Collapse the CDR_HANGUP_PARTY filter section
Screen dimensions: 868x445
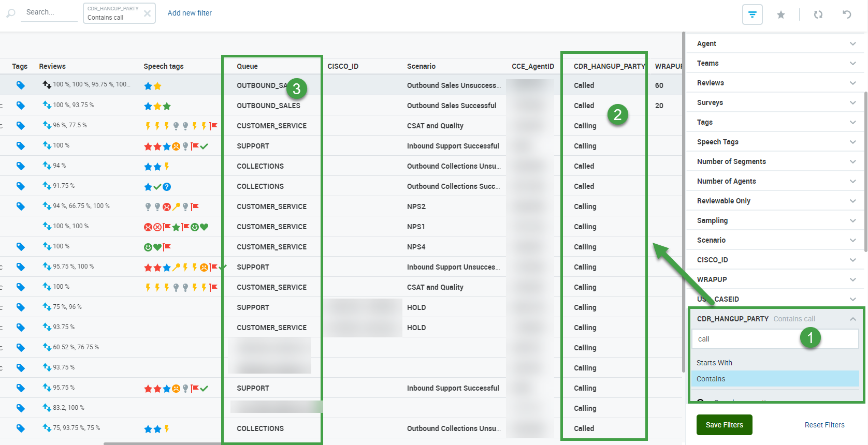click(x=852, y=319)
